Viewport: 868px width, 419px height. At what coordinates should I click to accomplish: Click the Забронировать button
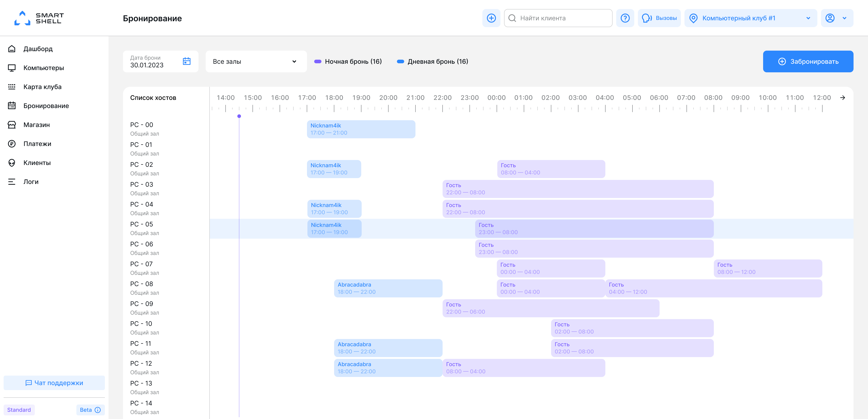(x=808, y=61)
